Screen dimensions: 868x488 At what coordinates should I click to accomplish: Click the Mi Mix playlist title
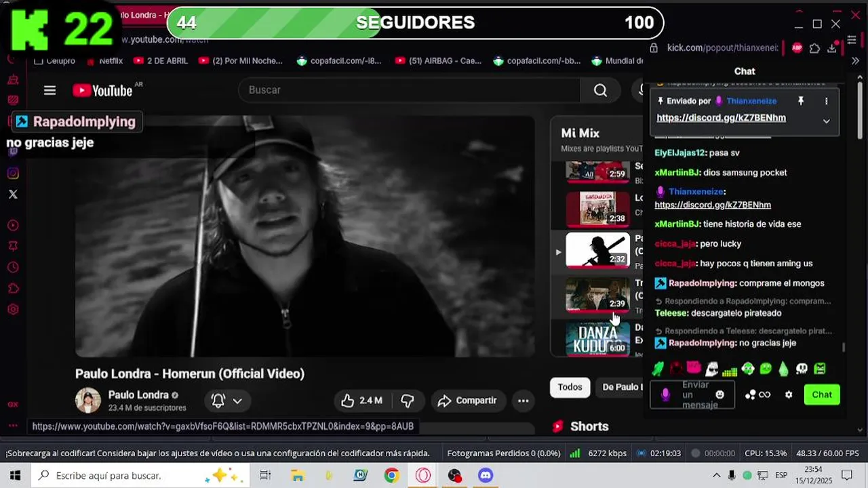[580, 134]
